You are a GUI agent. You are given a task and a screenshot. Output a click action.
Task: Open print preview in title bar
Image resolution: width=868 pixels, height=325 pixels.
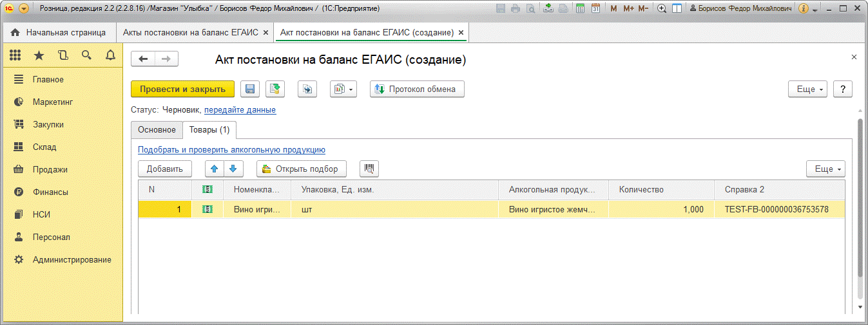pos(530,8)
